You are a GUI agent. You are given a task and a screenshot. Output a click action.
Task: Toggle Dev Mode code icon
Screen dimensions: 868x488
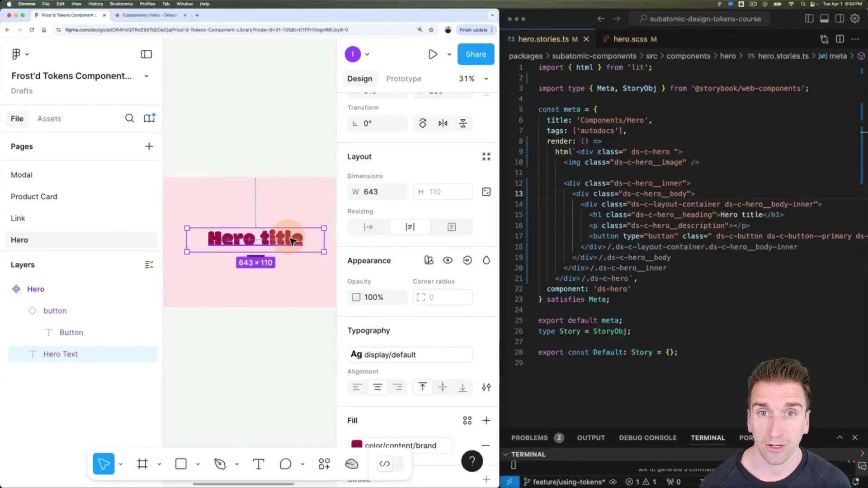(385, 464)
